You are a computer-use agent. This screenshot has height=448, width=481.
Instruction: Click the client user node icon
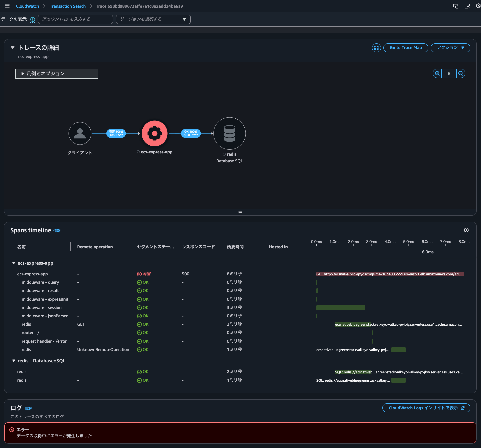click(80, 133)
